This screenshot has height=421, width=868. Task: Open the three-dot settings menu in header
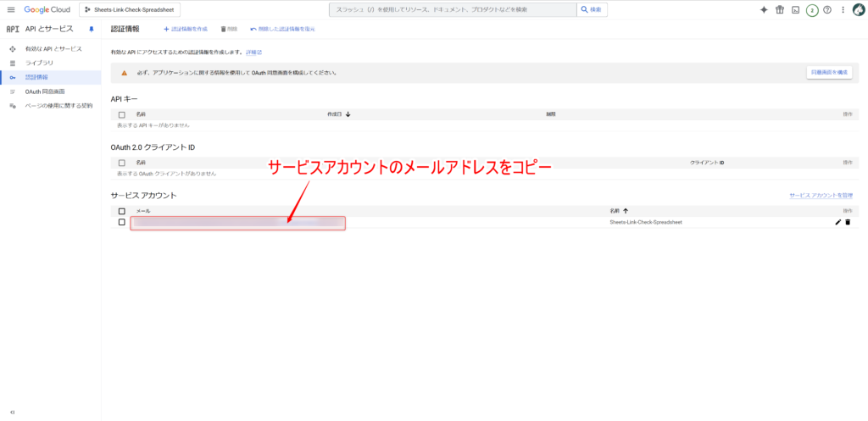click(x=842, y=9)
